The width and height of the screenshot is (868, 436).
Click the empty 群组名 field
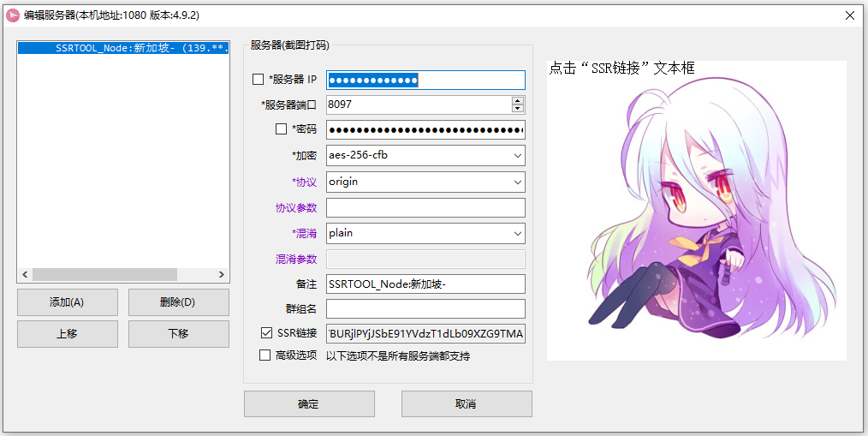point(425,308)
